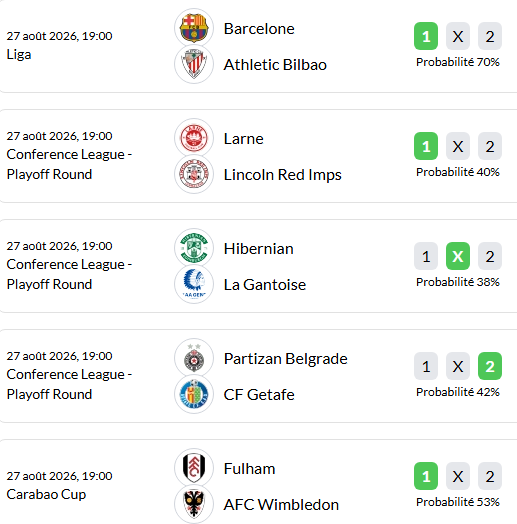Choose the green 2 for Partizan match
The width and height of the screenshot is (517, 524).
coord(490,366)
